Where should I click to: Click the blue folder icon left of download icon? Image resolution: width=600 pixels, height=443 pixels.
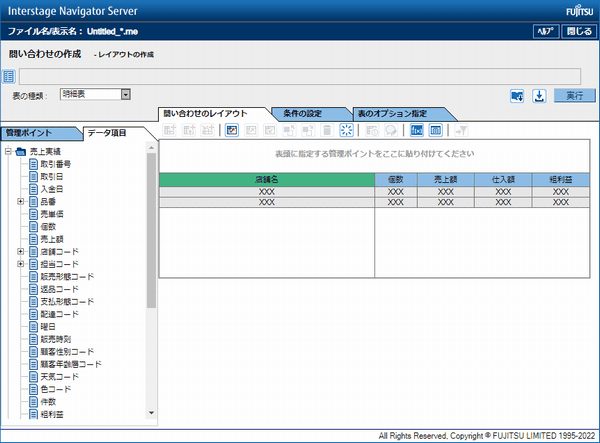pos(517,96)
